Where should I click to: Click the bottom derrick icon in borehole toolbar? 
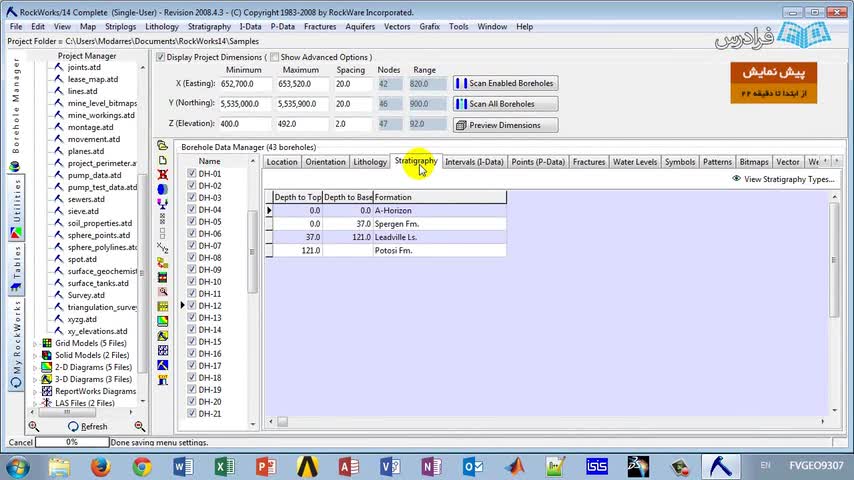(162, 380)
